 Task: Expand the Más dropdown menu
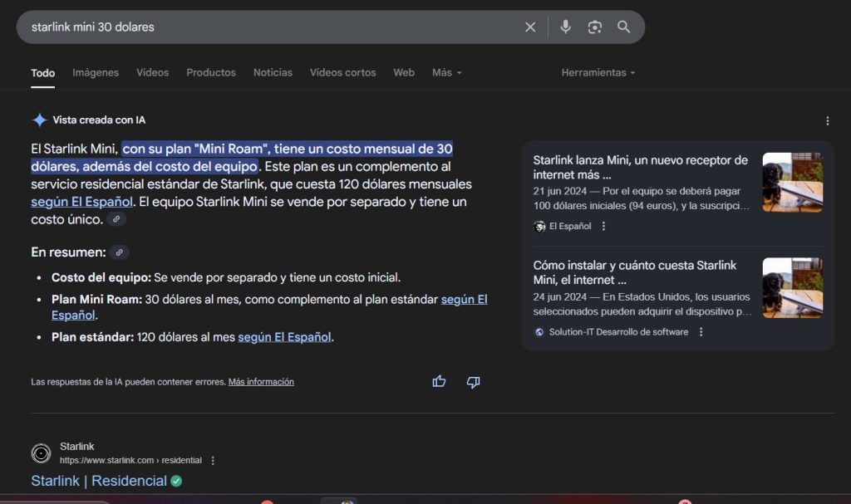tap(446, 73)
